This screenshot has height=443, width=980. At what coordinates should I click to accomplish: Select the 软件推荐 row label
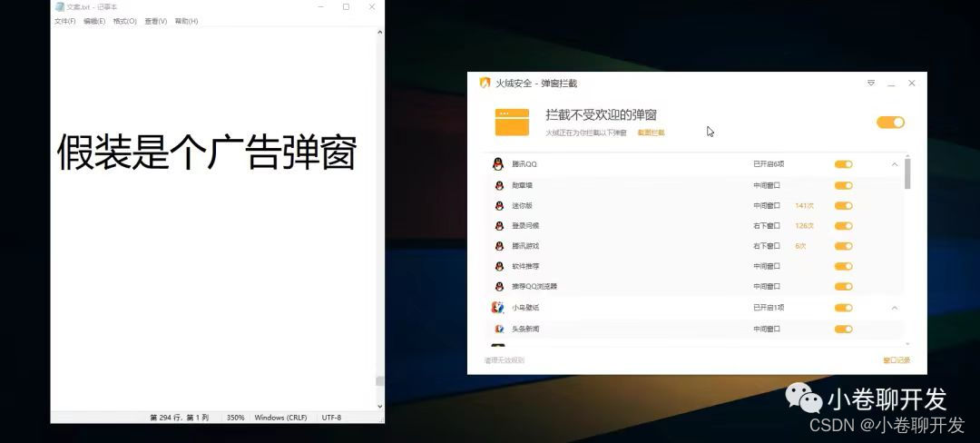(x=525, y=266)
